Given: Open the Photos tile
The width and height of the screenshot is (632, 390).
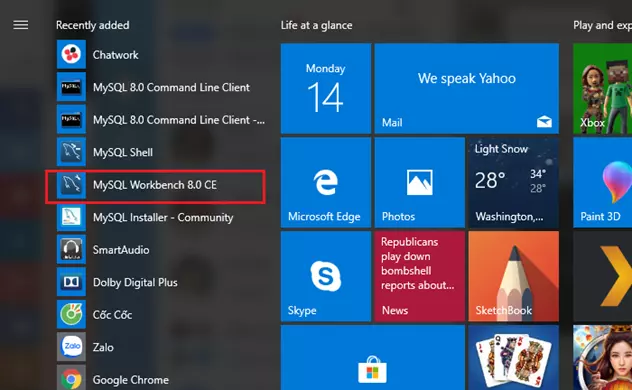Looking at the screenshot, I should pos(420,183).
